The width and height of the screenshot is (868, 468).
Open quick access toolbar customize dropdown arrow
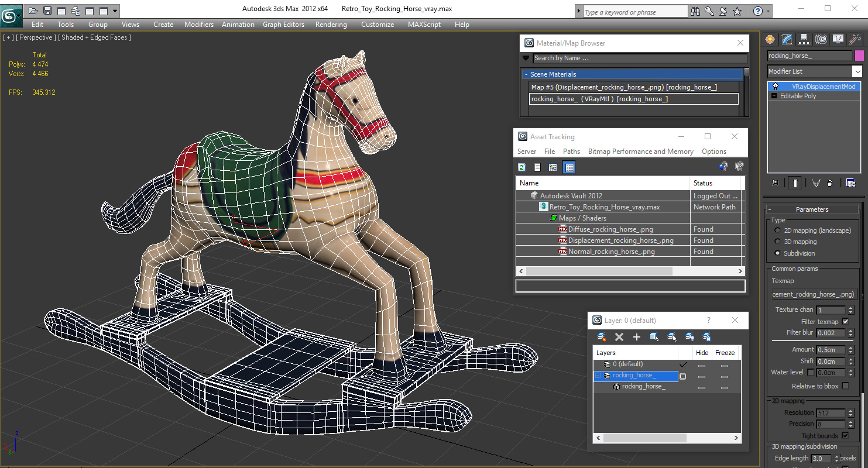tap(115, 11)
